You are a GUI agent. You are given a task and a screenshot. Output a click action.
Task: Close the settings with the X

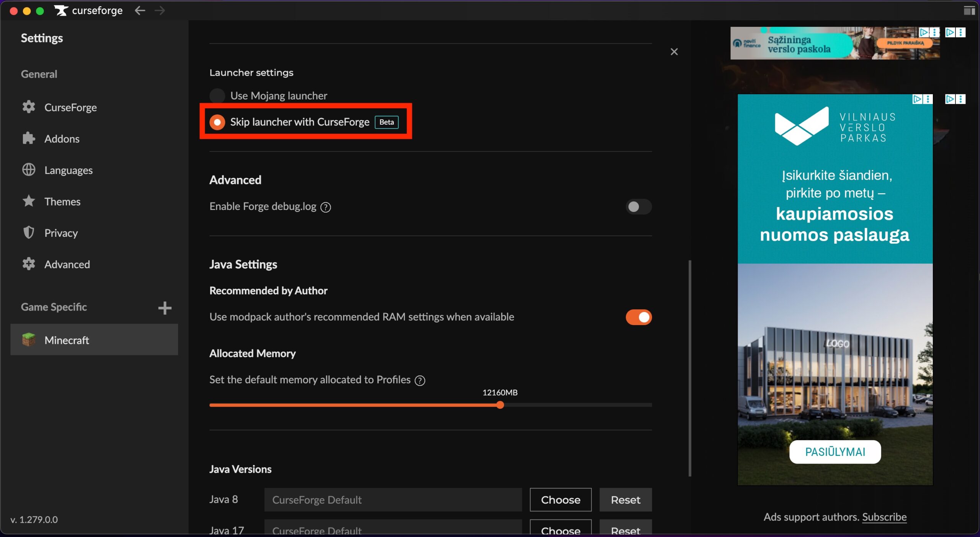point(674,52)
